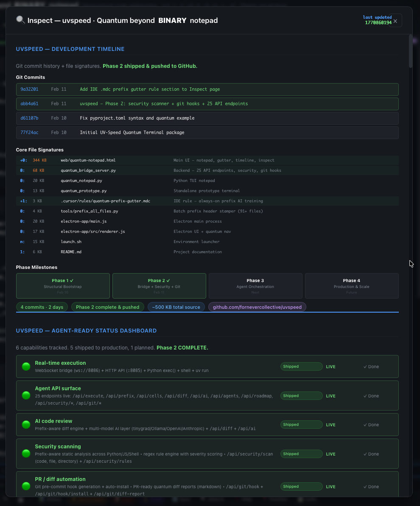Click the Done checkmark for Agent API surface
This screenshot has height=506, width=420.
click(371, 396)
